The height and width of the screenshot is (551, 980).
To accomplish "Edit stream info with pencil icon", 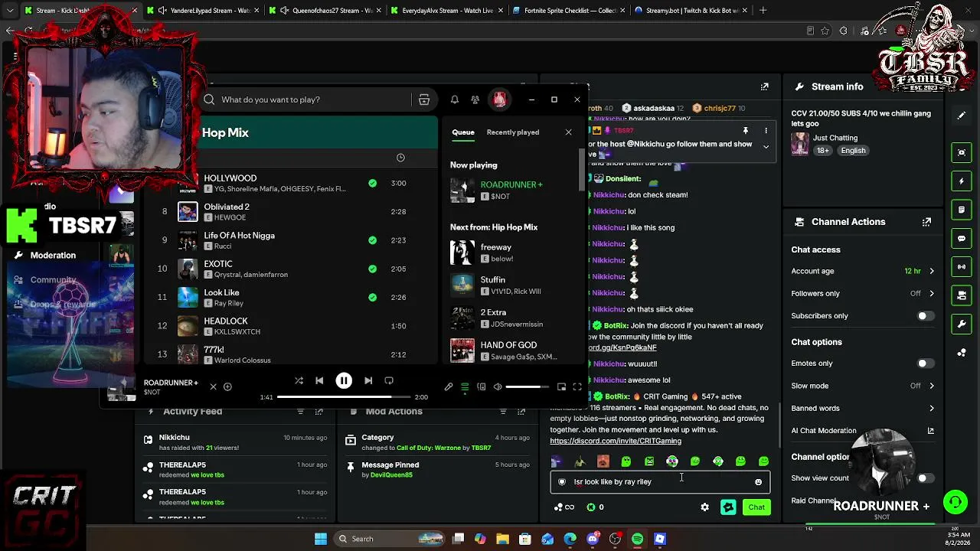I will [x=962, y=116].
